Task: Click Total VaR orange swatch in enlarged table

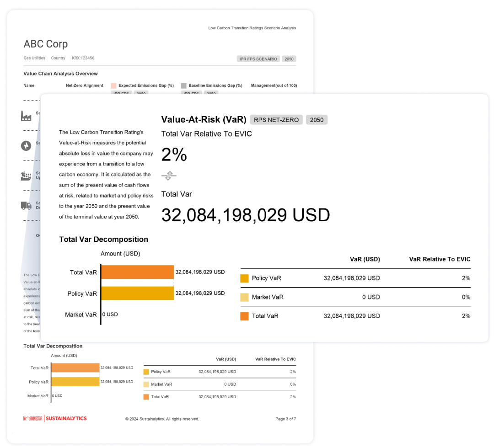Action: (245, 316)
